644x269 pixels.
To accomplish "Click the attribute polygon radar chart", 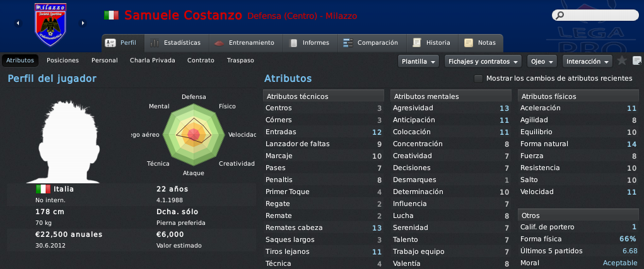I will point(194,135).
